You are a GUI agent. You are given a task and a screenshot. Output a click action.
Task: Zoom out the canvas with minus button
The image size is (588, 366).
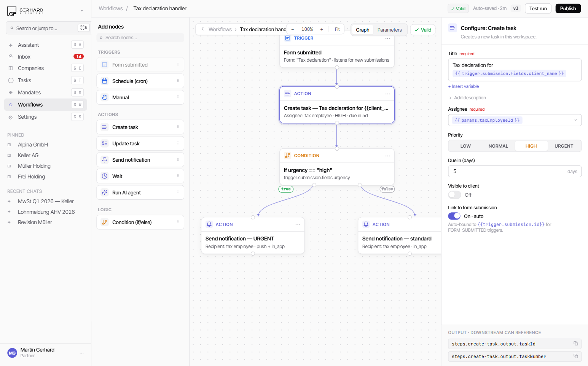[x=293, y=29]
